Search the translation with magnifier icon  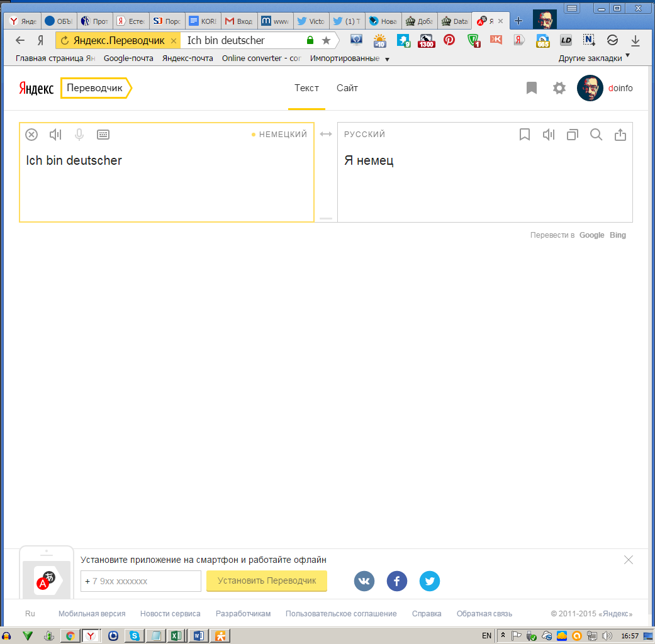596,135
